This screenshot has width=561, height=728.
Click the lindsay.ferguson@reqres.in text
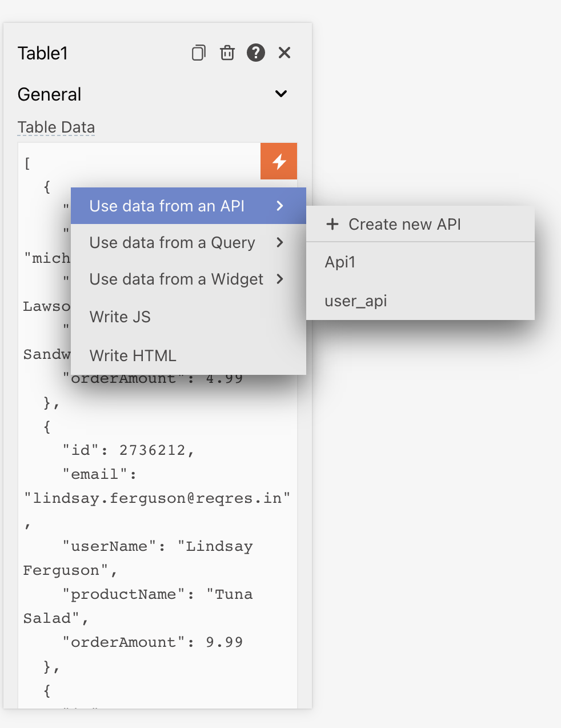click(x=157, y=498)
